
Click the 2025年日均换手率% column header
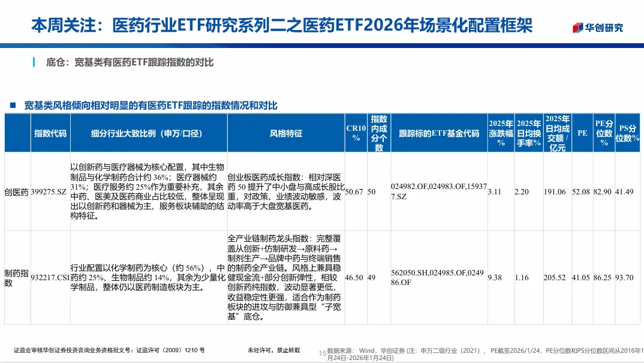coord(529,133)
